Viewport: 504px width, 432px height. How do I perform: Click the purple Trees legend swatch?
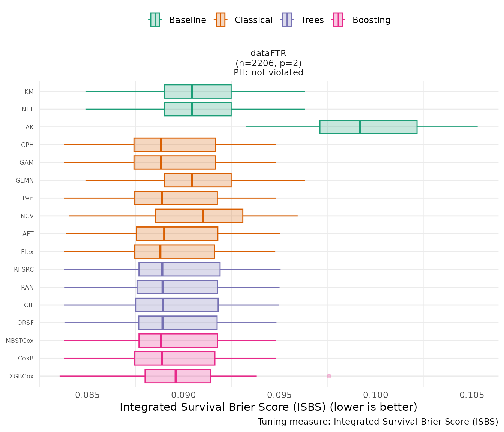[286, 20]
